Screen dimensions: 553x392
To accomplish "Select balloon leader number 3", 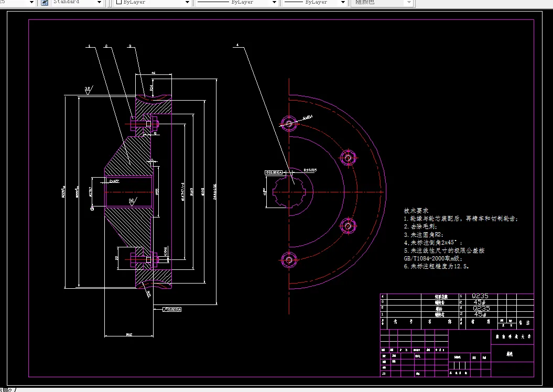I will tap(130, 46).
